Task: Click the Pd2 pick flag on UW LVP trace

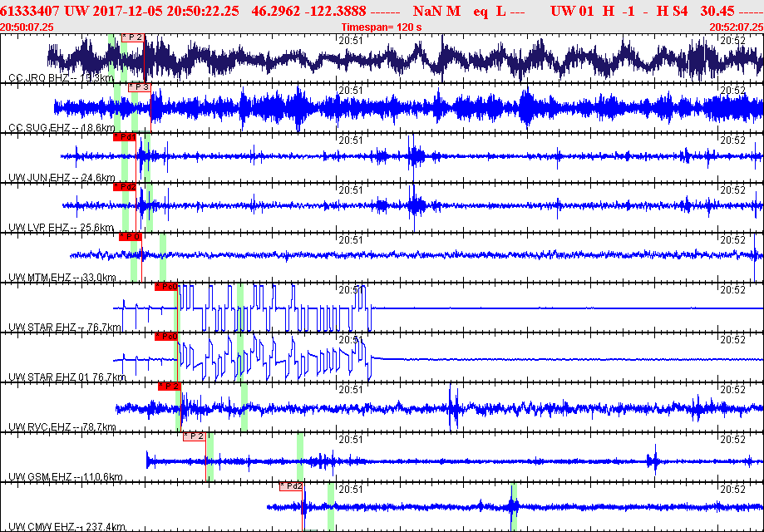Action: (x=124, y=187)
